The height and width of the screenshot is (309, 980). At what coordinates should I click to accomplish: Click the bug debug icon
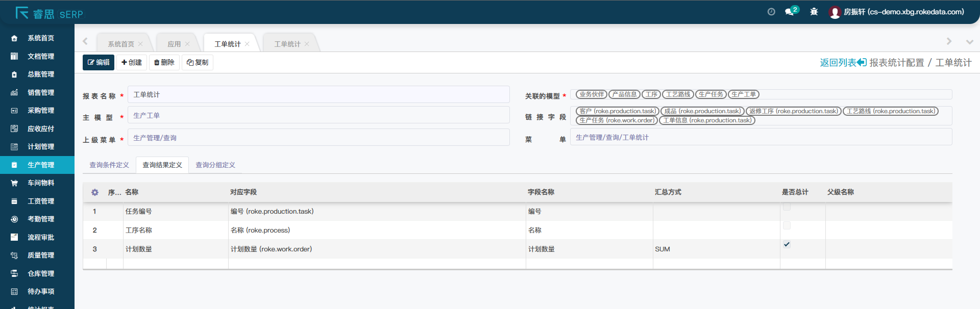coord(814,12)
